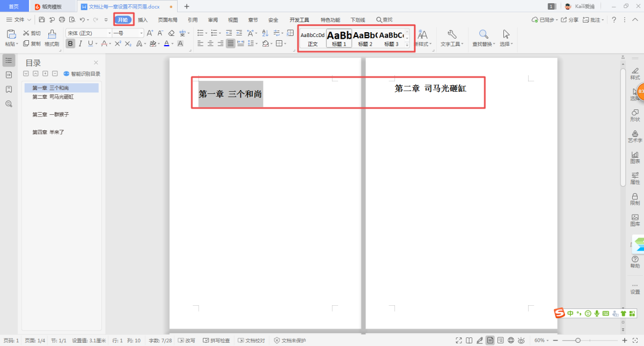Screen dimensions: 644x346
Task: Undo the last action
Action: [82, 20]
